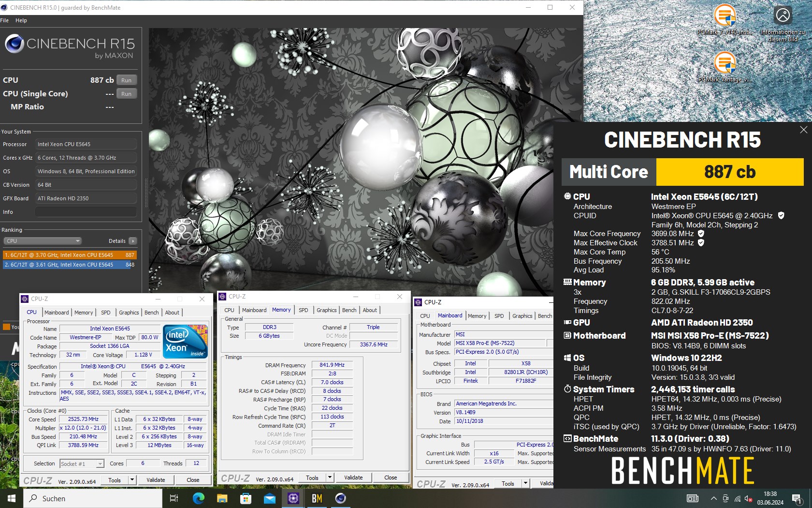Screen dimensions: 812x508
Task: Click Close button in left CPU-Z window
Action: click(193, 480)
